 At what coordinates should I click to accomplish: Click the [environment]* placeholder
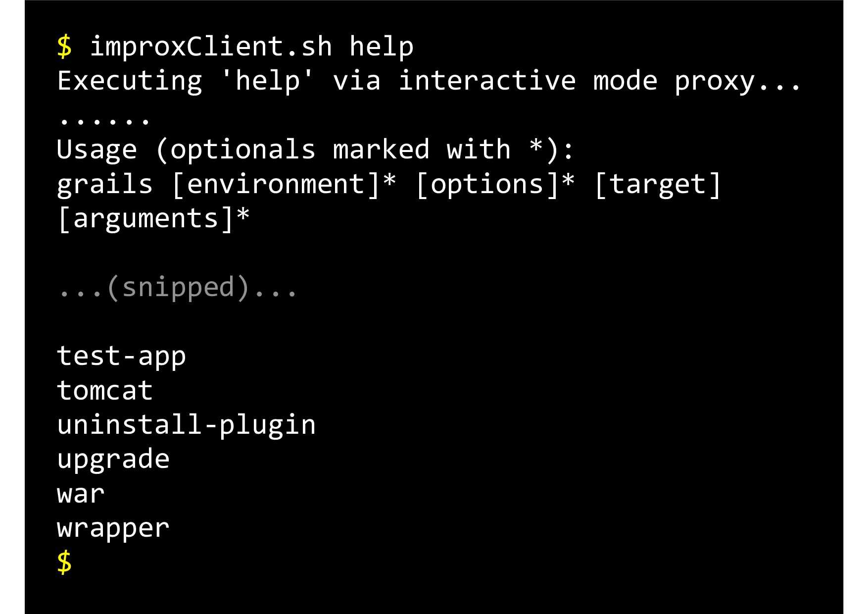(284, 184)
